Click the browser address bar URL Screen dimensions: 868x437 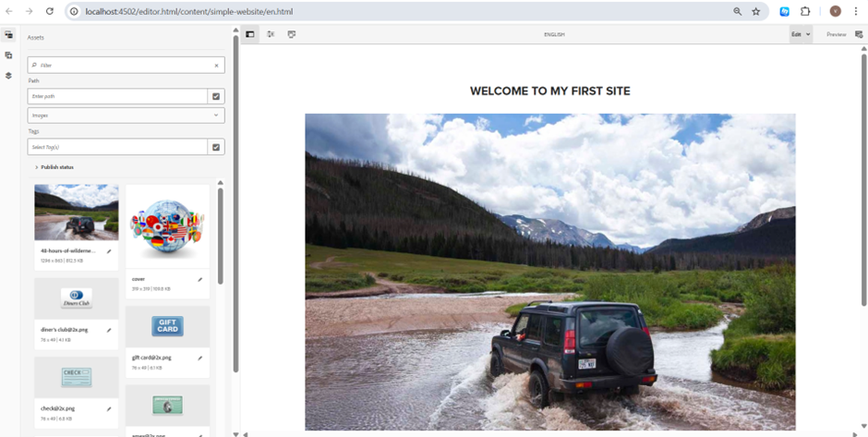188,11
